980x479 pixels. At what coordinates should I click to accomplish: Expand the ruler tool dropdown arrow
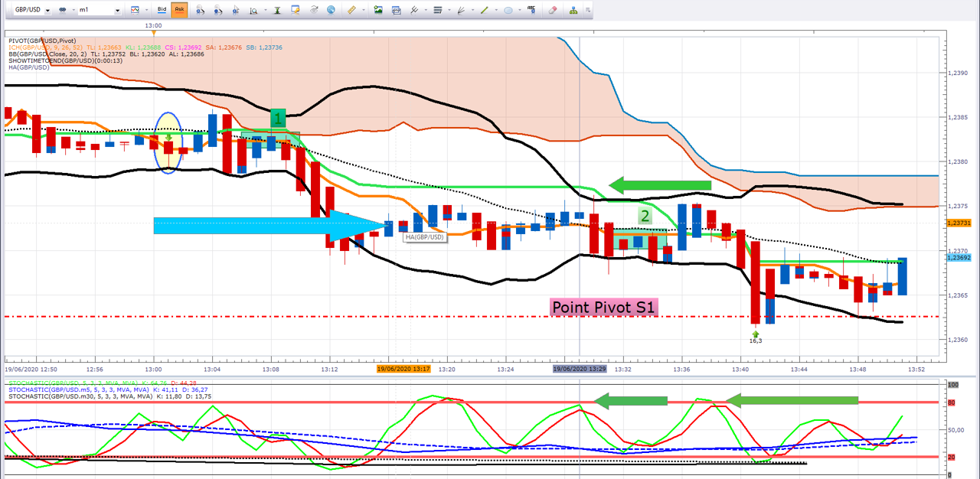(x=362, y=11)
